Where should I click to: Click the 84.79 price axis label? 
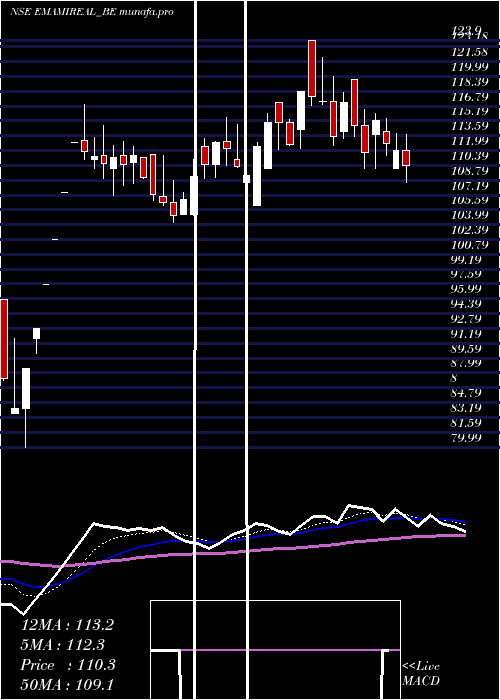(x=467, y=393)
